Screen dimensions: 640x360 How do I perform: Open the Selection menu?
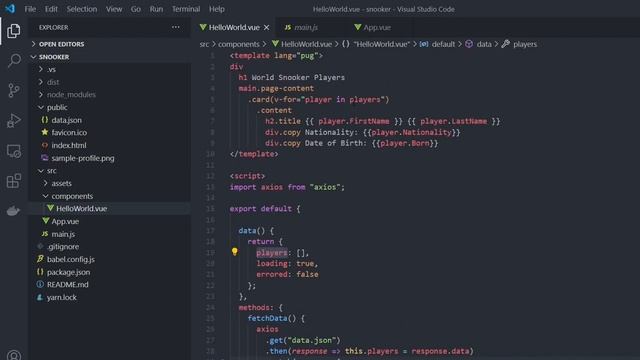[x=82, y=9]
